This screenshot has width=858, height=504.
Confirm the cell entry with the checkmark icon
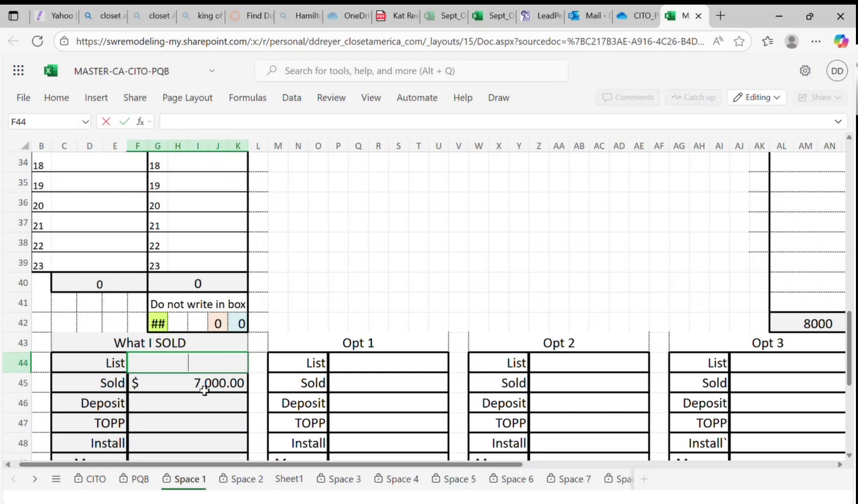pos(124,121)
